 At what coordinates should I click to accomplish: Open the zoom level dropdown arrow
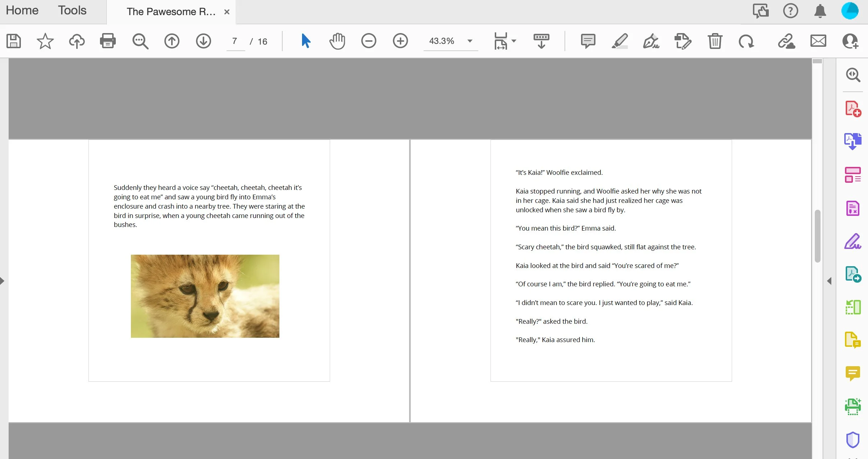[x=470, y=41]
